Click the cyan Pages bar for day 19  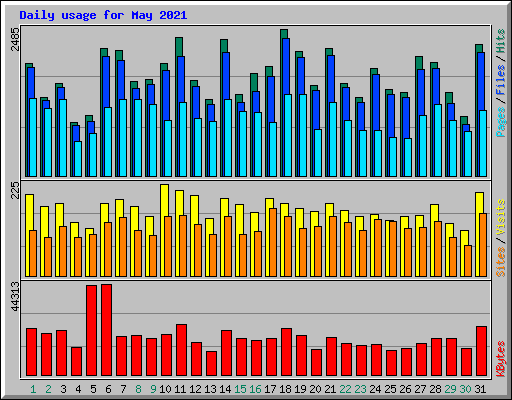click(303, 135)
